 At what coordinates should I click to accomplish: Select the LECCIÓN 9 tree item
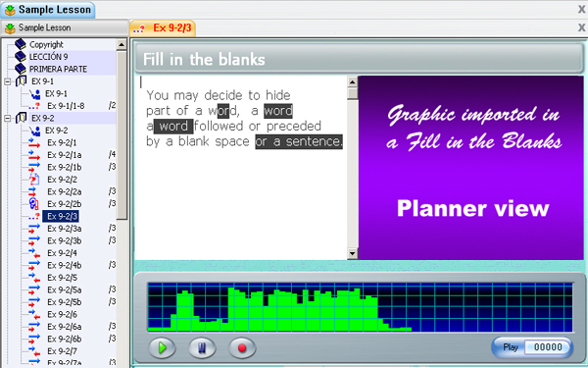click(49, 57)
